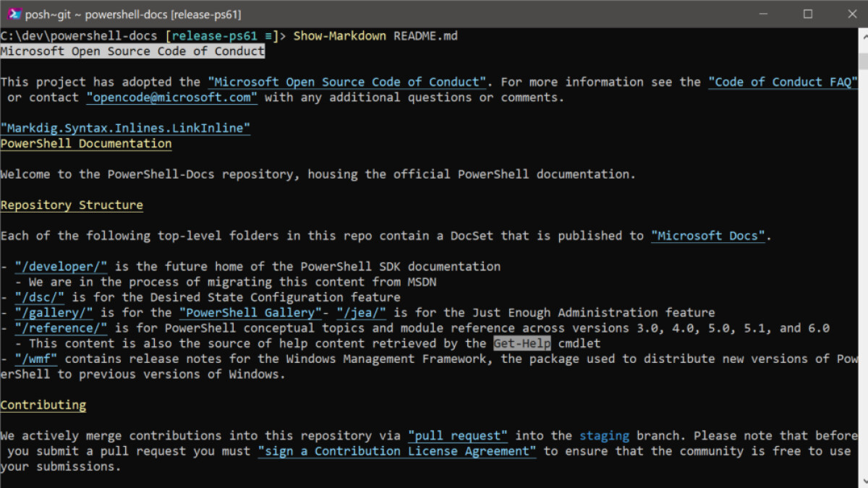Viewport: 868px width, 488px height.
Task: Click the blue "staging" branch word
Action: pos(604,436)
